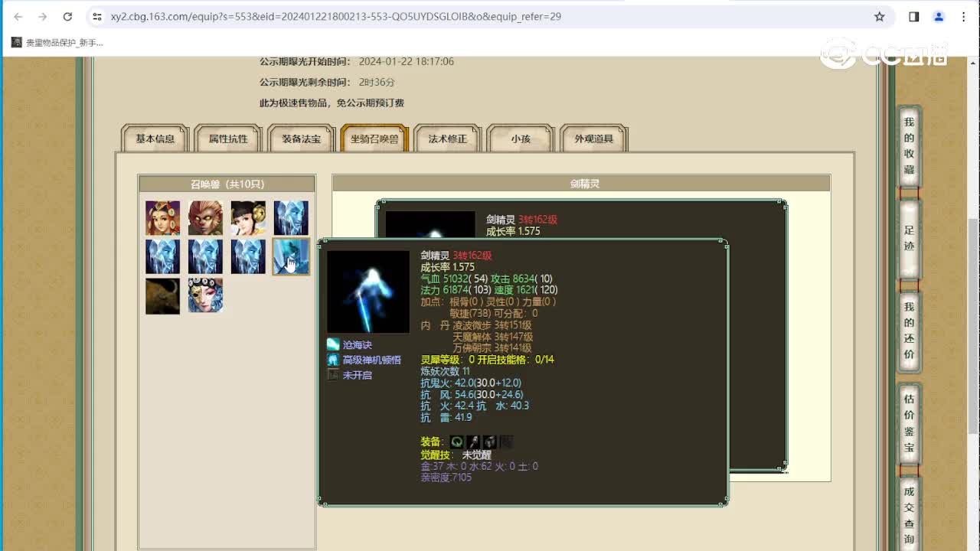
Task: Select the black-haired girl with bells pet
Action: click(x=249, y=218)
